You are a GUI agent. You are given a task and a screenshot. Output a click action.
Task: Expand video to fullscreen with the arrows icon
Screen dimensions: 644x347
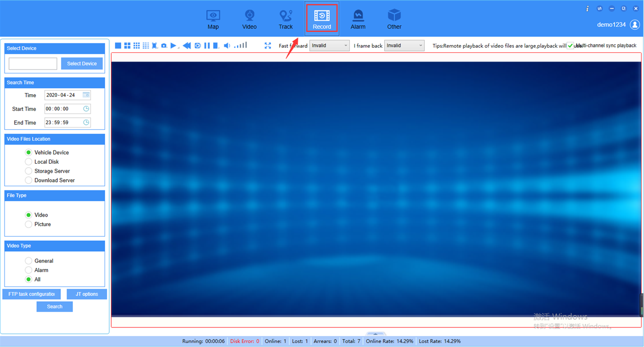(x=268, y=46)
